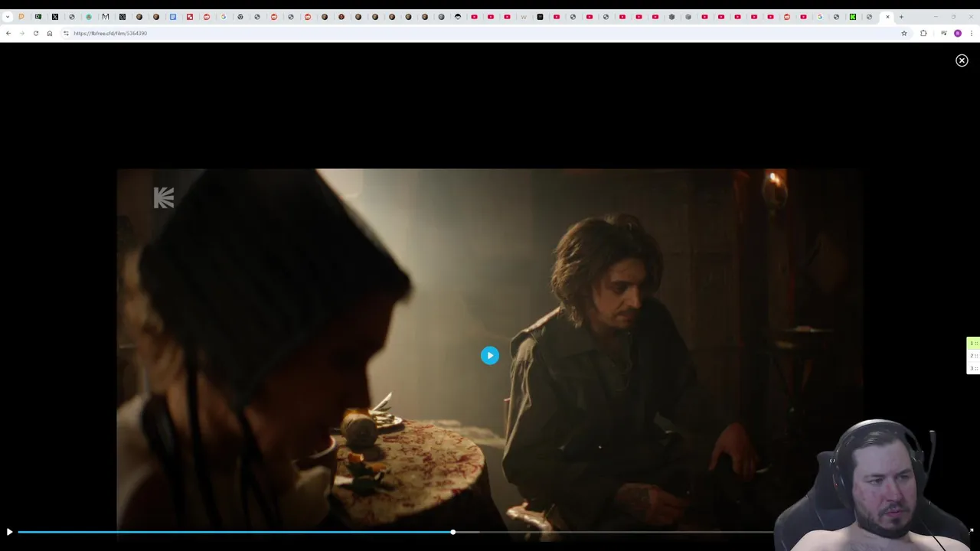The height and width of the screenshot is (551, 980).
Task: Open a new tab with the plus button
Action: pyautogui.click(x=901, y=17)
